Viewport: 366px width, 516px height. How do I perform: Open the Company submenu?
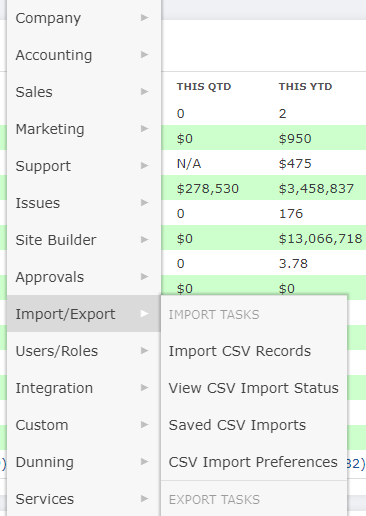(x=84, y=18)
